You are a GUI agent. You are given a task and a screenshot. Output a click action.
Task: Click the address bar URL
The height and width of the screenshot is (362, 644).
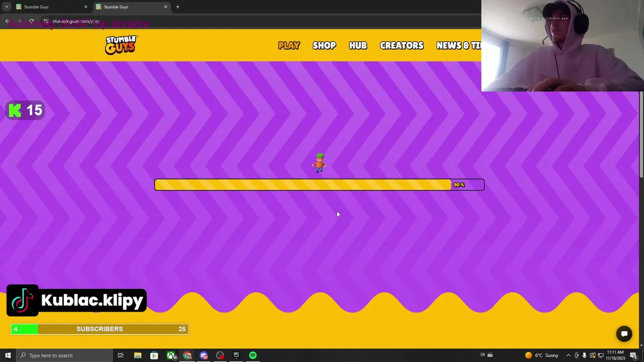pos(76,21)
